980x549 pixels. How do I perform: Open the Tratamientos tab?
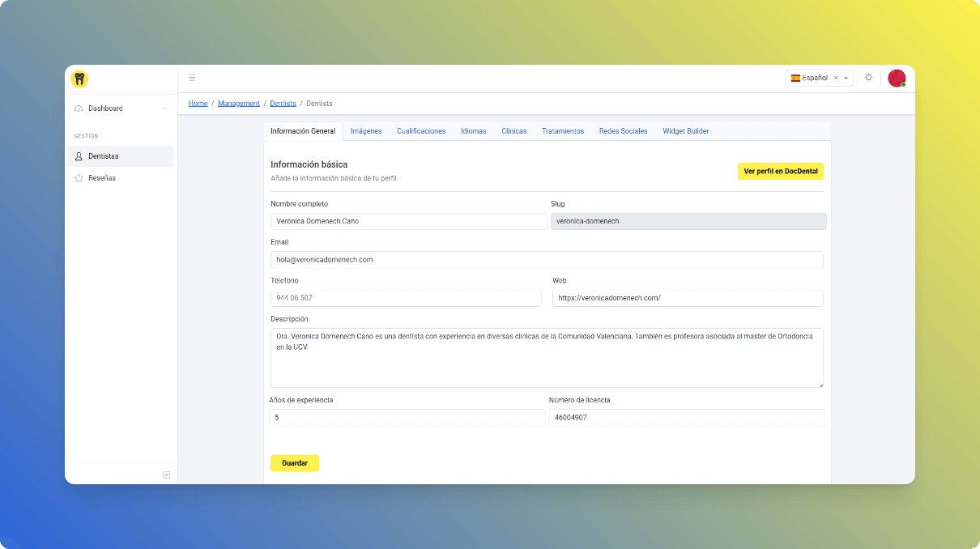[563, 131]
